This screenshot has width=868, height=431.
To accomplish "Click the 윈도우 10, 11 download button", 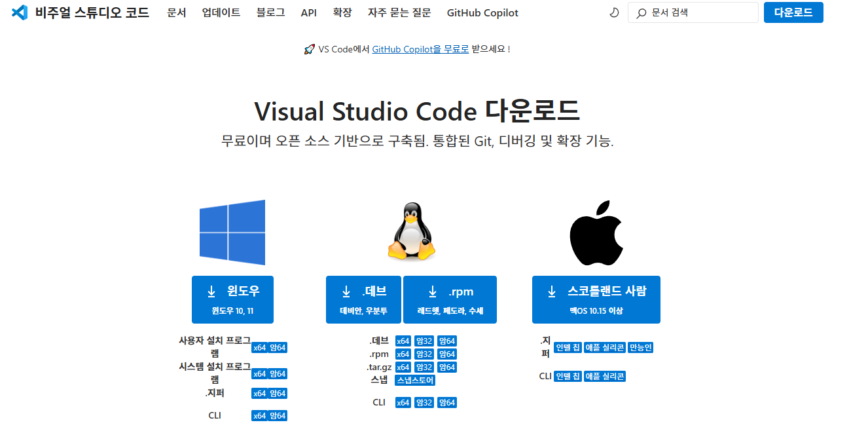I will tap(232, 299).
